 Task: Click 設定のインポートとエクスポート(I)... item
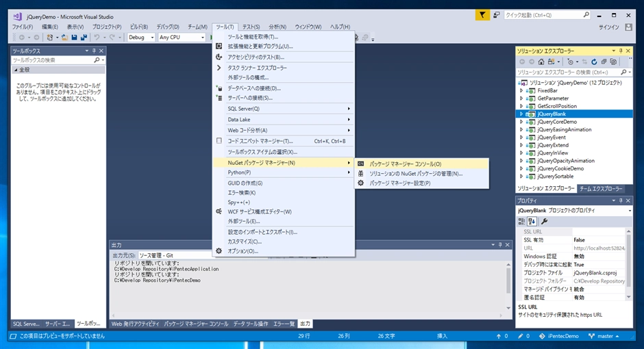click(284, 232)
